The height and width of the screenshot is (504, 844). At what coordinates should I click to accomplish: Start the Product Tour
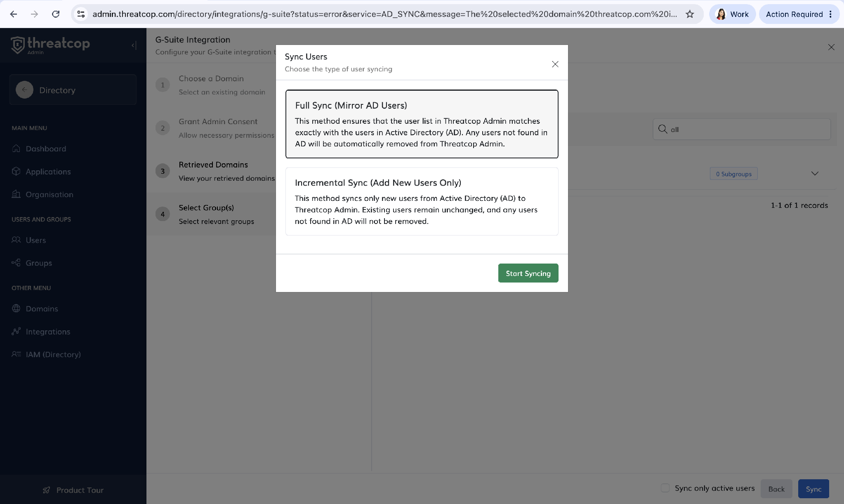[73, 490]
